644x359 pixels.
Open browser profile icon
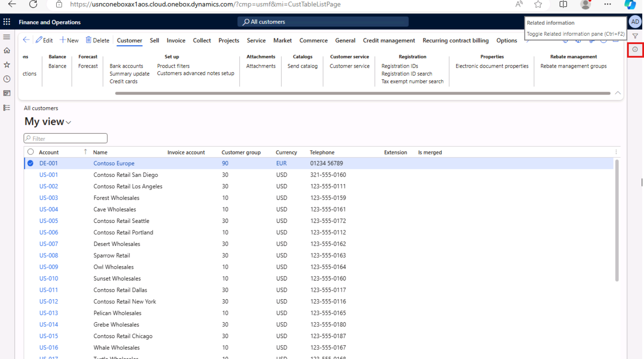point(586,4)
